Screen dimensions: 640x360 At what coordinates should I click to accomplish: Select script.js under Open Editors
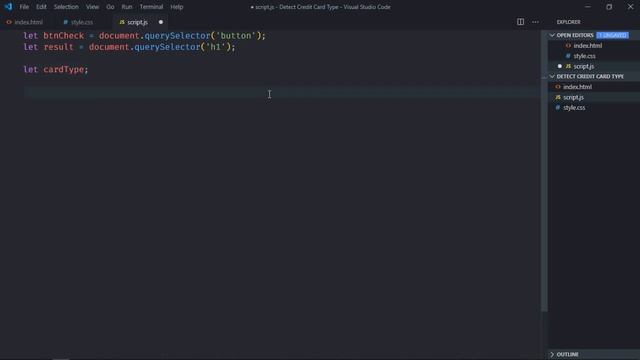click(584, 66)
